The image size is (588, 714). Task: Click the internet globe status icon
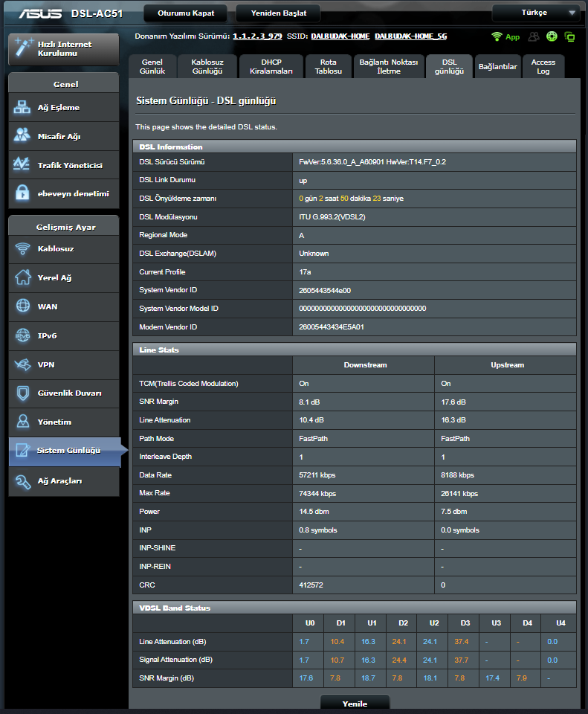point(552,36)
